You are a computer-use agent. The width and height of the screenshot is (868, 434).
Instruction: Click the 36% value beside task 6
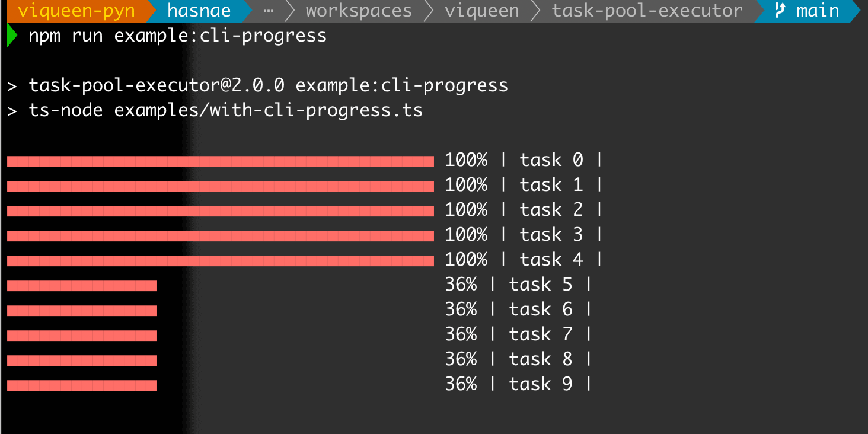(461, 309)
